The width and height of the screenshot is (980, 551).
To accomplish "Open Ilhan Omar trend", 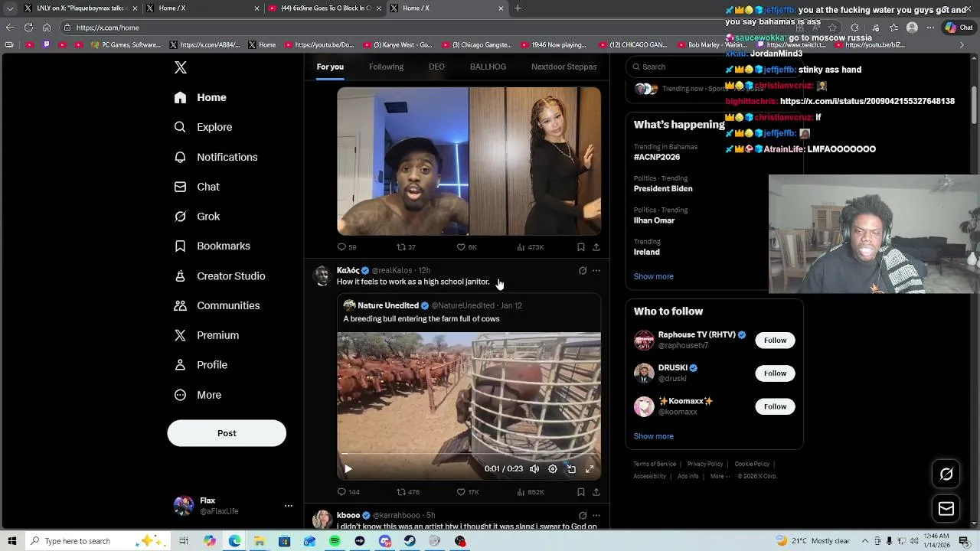I will coord(654,220).
